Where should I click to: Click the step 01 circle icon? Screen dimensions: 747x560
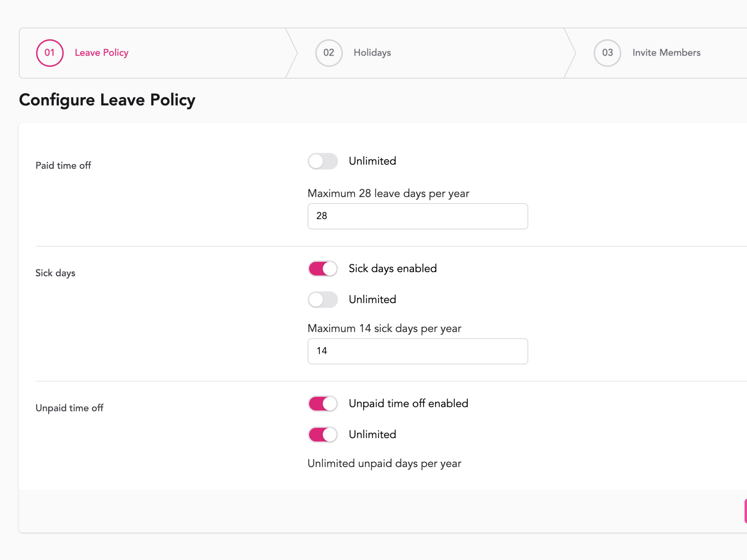(50, 53)
